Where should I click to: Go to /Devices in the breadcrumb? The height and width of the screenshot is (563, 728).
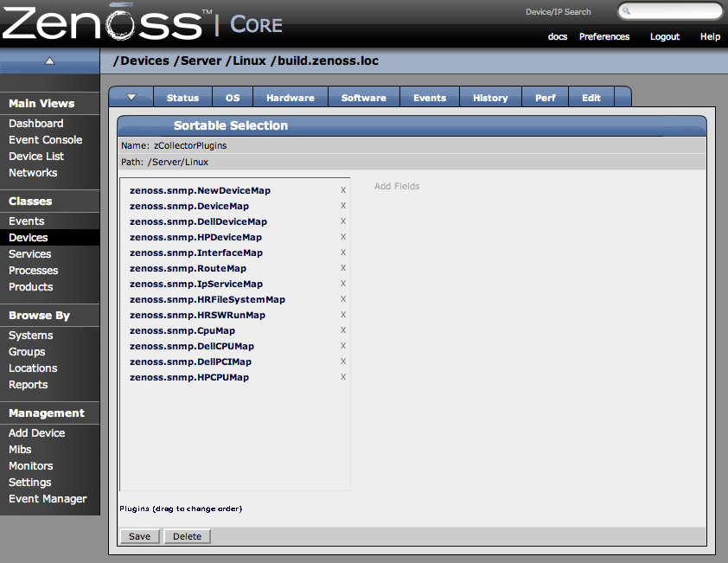click(x=141, y=61)
